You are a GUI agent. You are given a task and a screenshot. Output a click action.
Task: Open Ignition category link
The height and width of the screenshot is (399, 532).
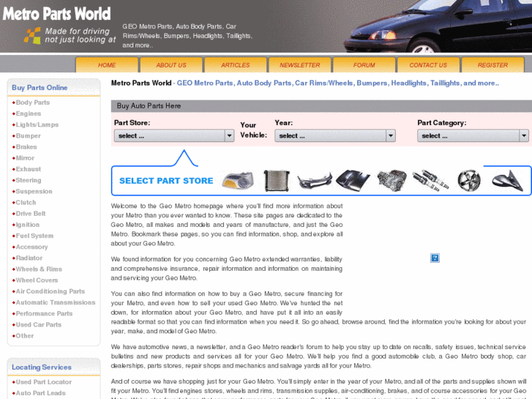pos(28,225)
